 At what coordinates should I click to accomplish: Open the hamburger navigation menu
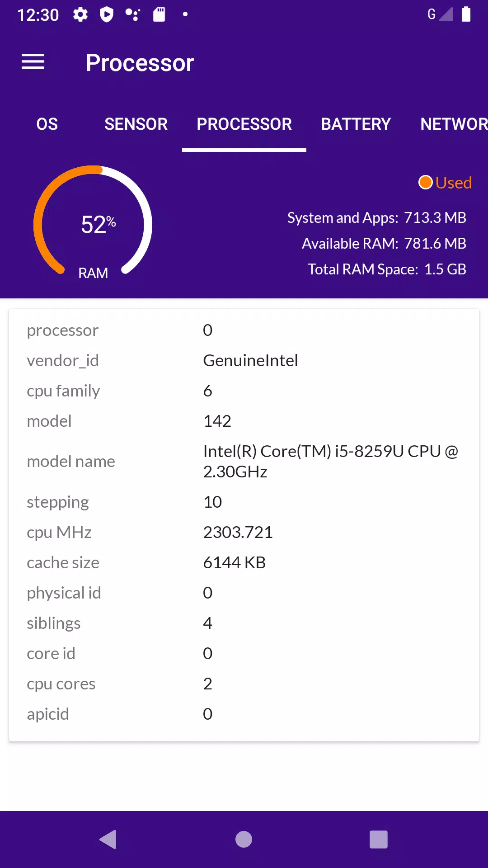(x=33, y=62)
